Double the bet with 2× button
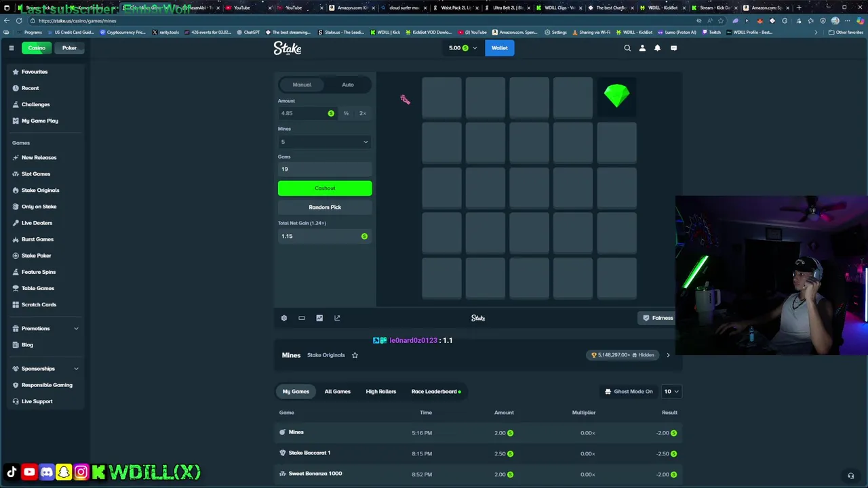 tap(363, 113)
